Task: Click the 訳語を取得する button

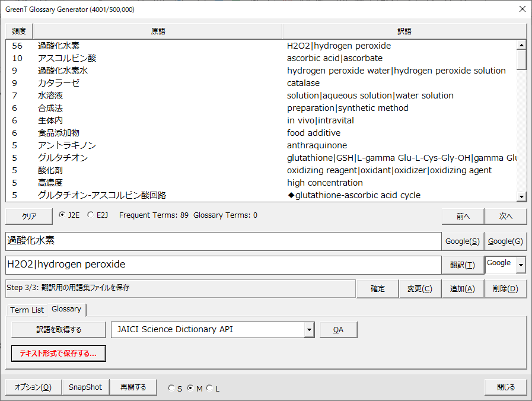Action: (x=59, y=330)
